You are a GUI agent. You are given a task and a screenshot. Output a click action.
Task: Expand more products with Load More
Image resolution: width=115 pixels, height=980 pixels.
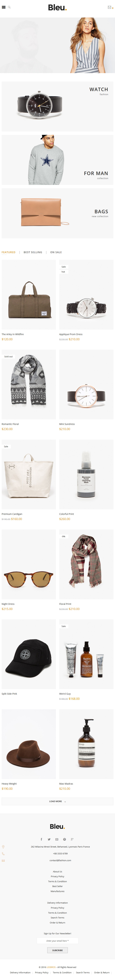pyautogui.click(x=57, y=801)
